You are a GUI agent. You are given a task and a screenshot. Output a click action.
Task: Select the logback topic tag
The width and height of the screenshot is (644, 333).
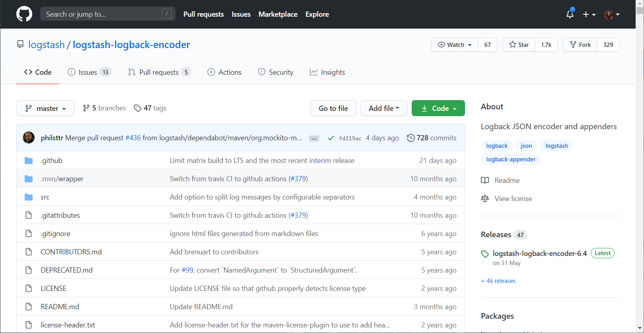coord(497,146)
